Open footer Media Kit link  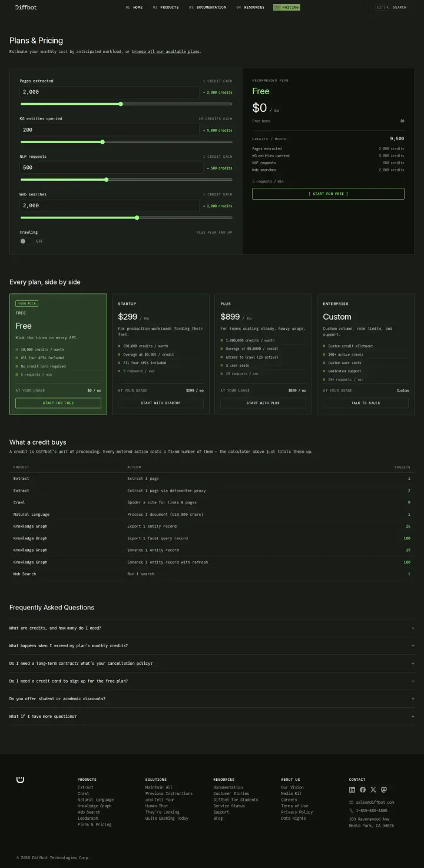pos(291,793)
